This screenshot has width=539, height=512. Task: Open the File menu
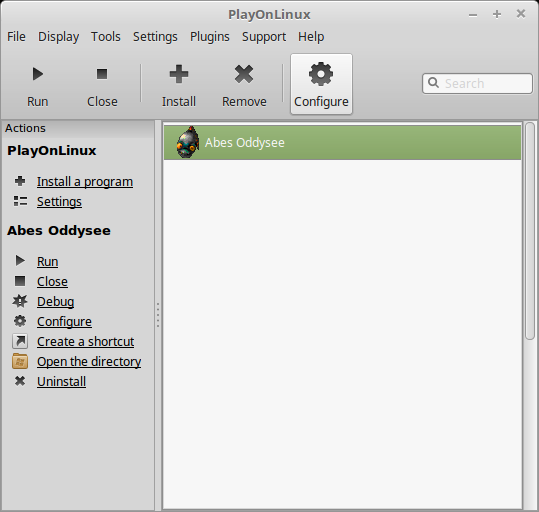click(x=16, y=36)
